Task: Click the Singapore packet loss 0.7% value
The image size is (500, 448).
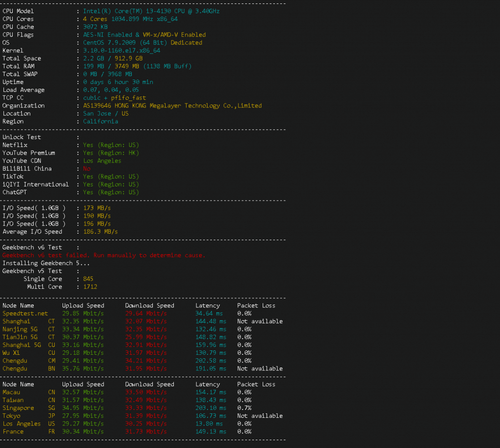Action: [x=244, y=408]
